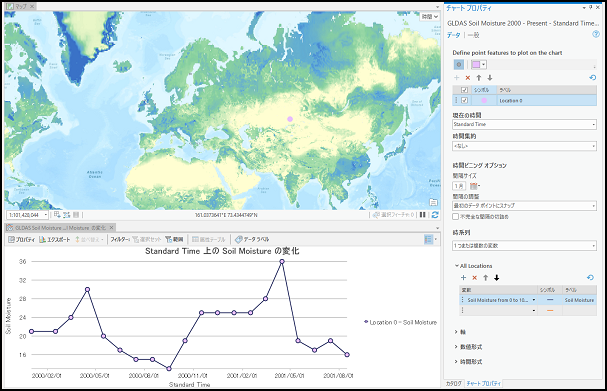Move variable up in All Locations
This screenshot has height=391, width=607.
pyautogui.click(x=485, y=278)
